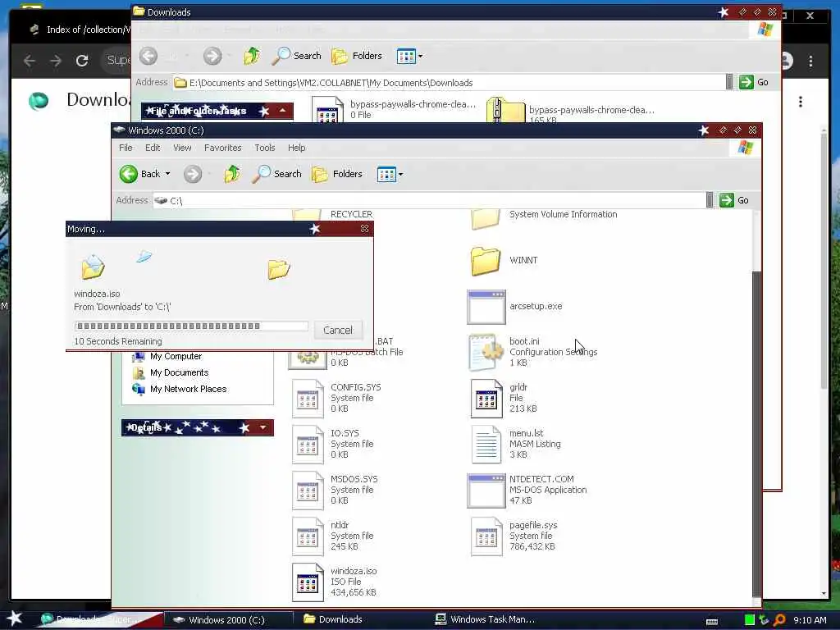Screen dimensions: 840x630
Task: Reload the browser page
Action: pos(82,61)
